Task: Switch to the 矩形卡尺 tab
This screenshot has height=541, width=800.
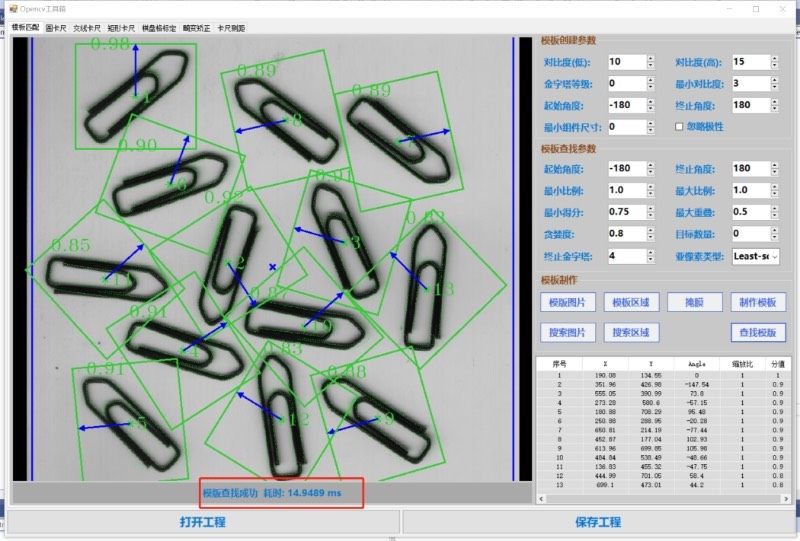Action: pos(121,28)
